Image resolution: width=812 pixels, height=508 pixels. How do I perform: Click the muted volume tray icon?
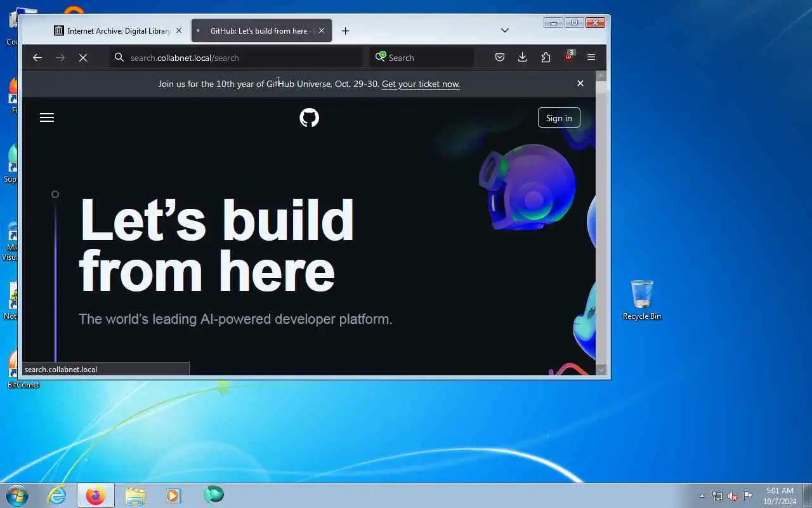tap(733, 496)
